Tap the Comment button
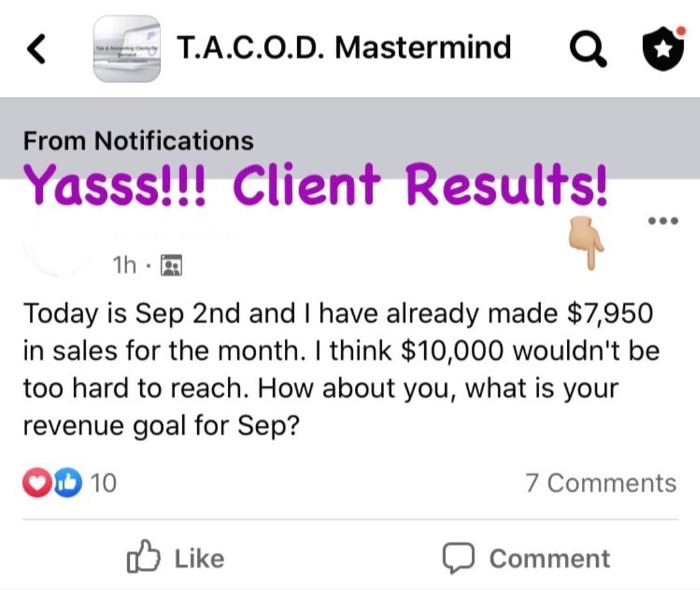 526,558
